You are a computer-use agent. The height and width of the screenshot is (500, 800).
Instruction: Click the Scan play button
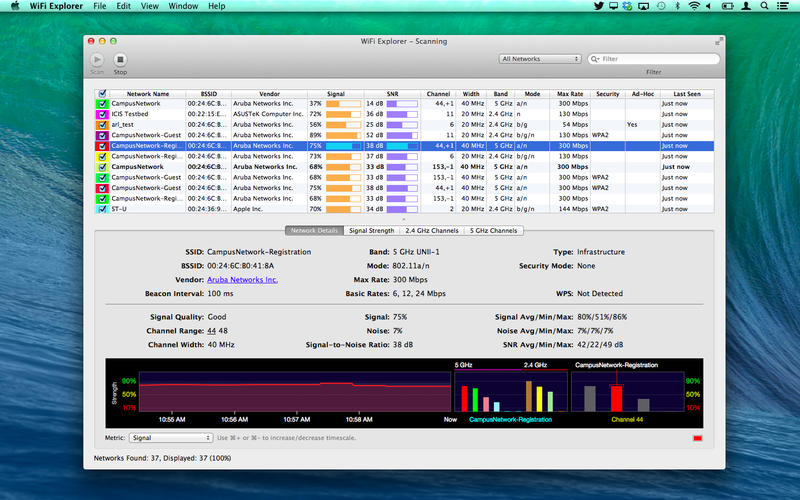tap(97, 60)
